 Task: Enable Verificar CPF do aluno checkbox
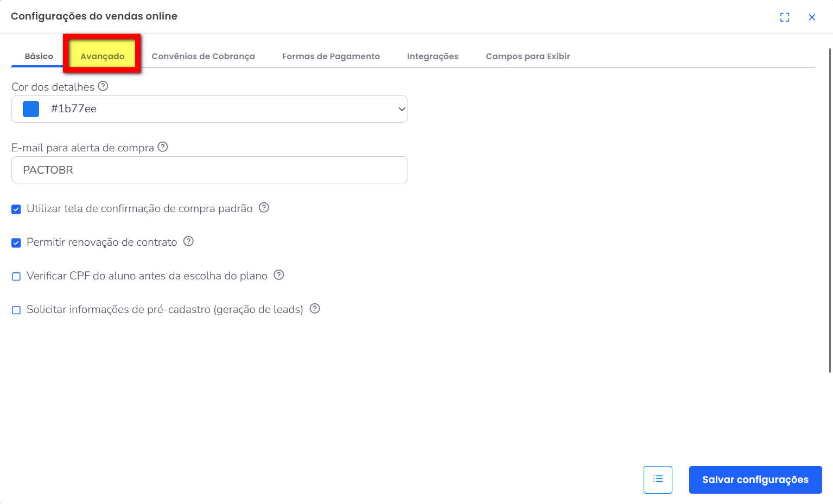16,277
